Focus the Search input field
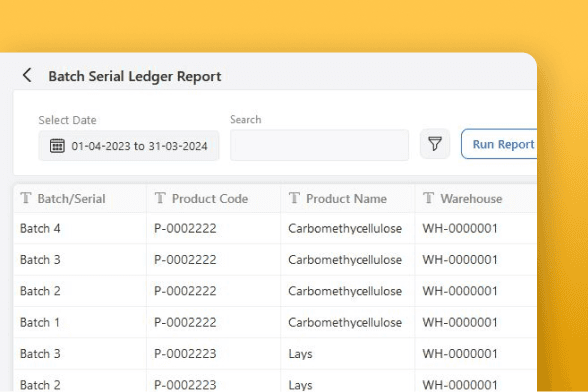 click(x=320, y=145)
